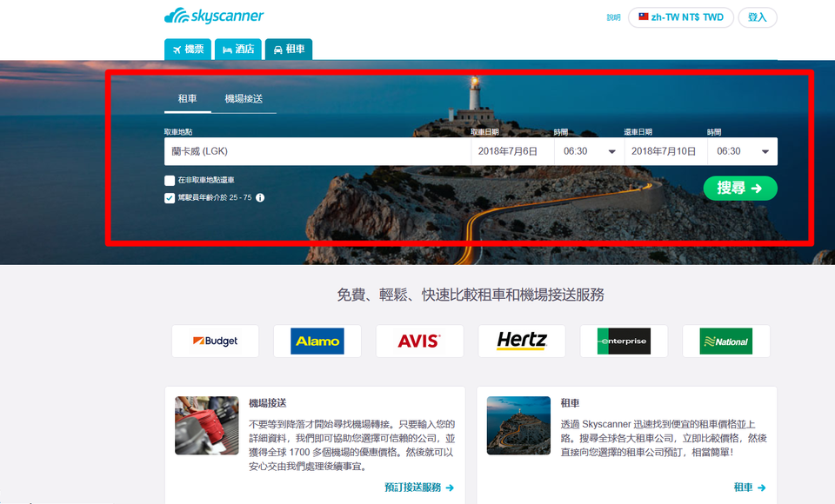Screen dimensions: 835x504
Task: Select the 酒店 hotels tab
Action: 237,50
